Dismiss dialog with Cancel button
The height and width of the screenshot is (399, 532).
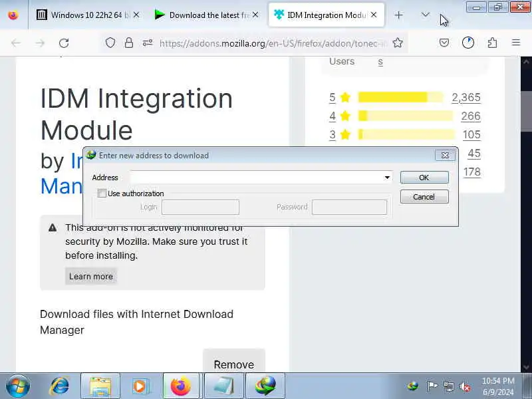click(x=424, y=197)
